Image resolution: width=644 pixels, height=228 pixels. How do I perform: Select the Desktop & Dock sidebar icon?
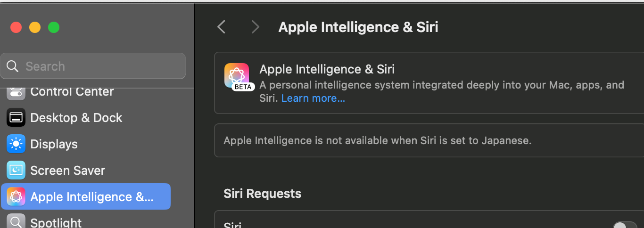tap(16, 118)
